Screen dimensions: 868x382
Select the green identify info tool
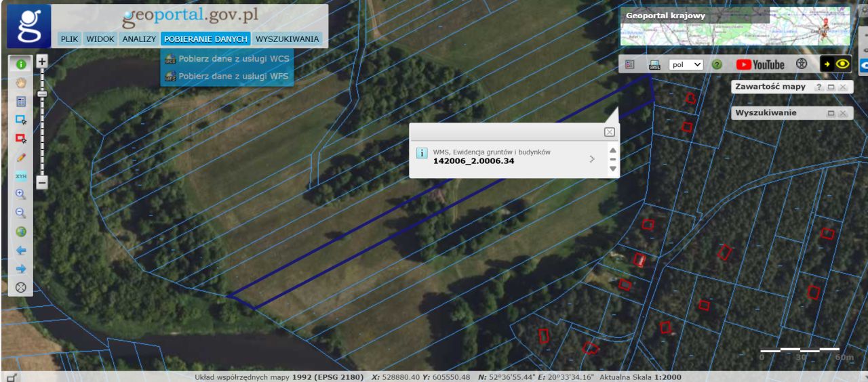tap(20, 64)
